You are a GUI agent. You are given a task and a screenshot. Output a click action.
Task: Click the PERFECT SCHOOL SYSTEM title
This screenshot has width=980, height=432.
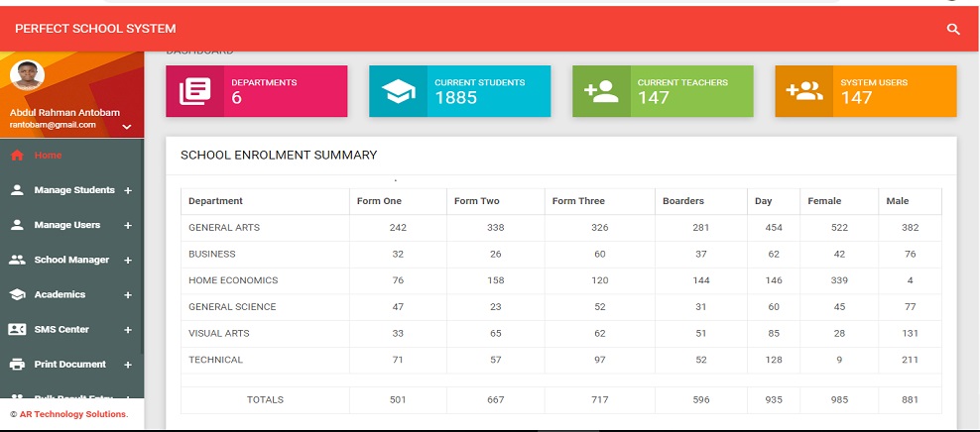(x=95, y=29)
